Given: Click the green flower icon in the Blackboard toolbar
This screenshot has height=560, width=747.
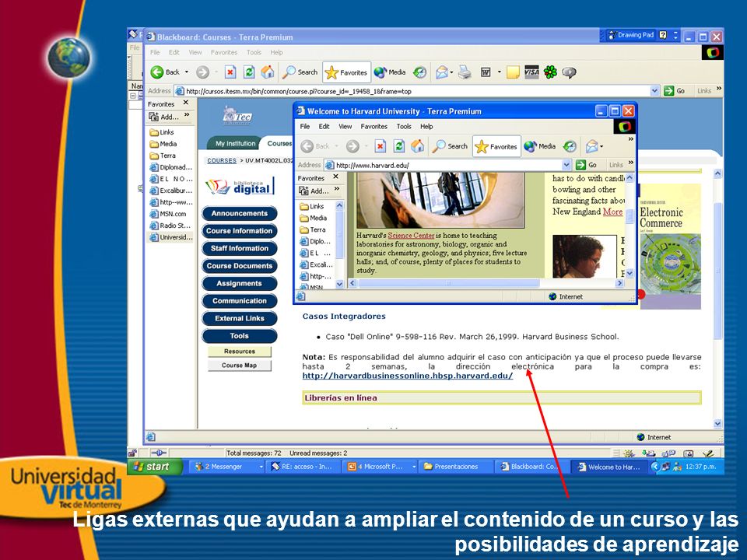Looking at the screenshot, I should (550, 72).
